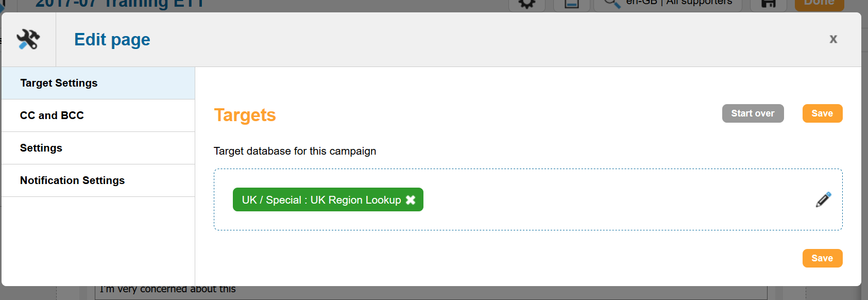Click the magnifier icon beside en-GB
The width and height of the screenshot is (868, 300).
[x=611, y=4]
